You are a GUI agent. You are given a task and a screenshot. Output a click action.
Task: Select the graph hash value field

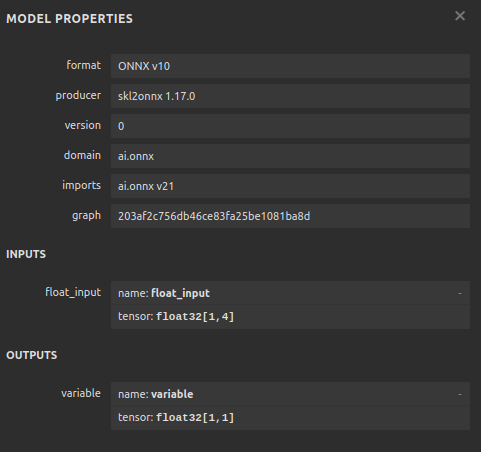pos(290,216)
